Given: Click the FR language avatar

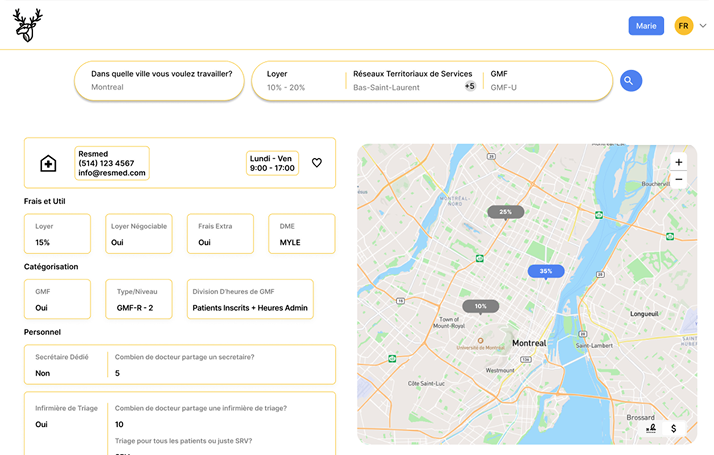Looking at the screenshot, I should 684,26.
